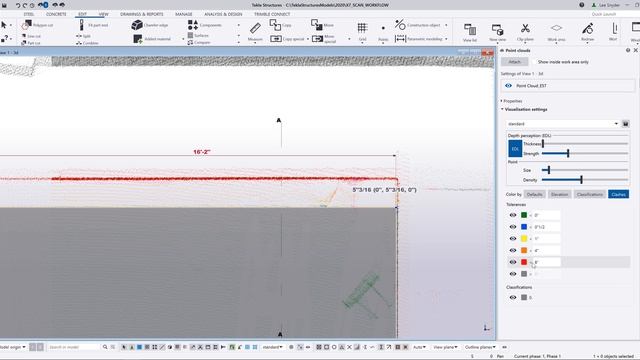Screen dimensions: 640x360
Task: Click the Attach button
Action: pos(514,62)
